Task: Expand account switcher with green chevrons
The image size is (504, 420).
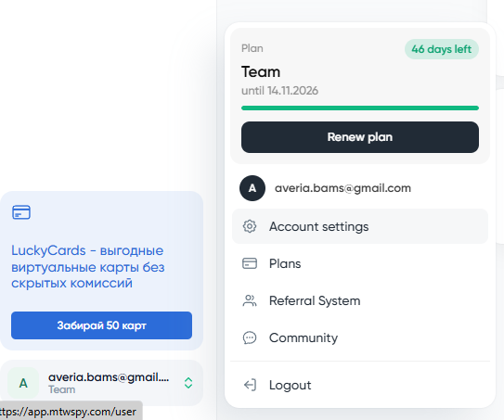Action: 188,383
